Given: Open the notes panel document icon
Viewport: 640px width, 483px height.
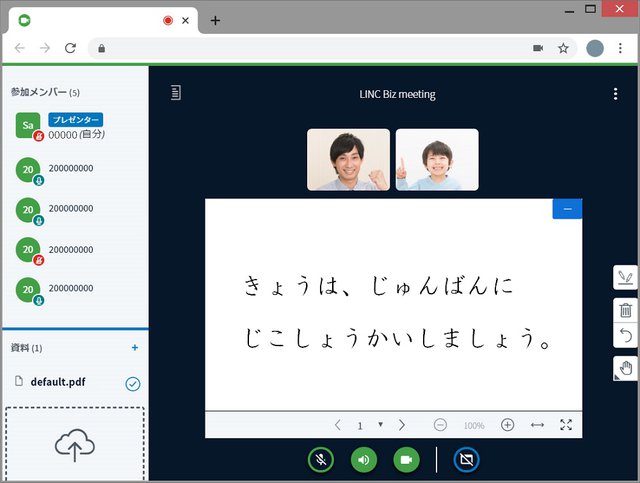Looking at the screenshot, I should pos(176,93).
